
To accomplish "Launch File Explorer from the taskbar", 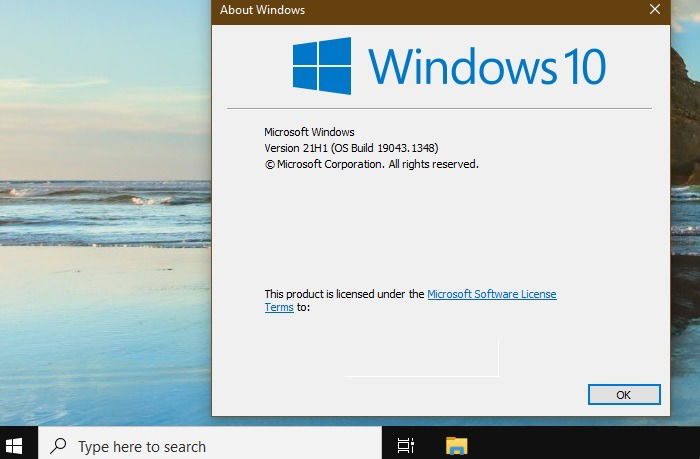I will pos(456,446).
